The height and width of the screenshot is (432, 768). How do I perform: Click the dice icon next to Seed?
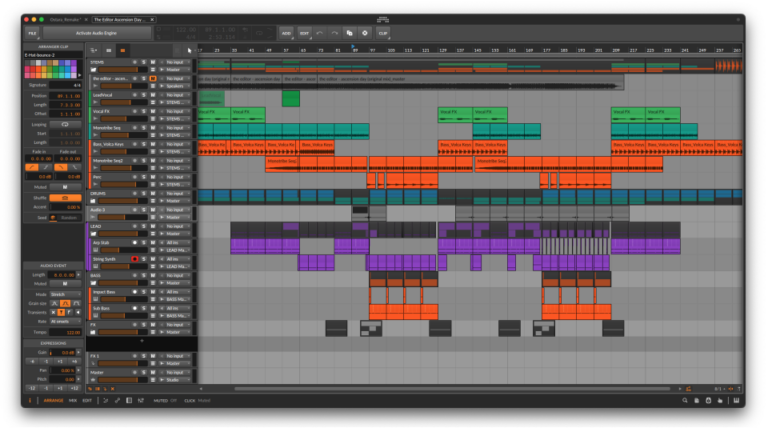(x=53, y=217)
